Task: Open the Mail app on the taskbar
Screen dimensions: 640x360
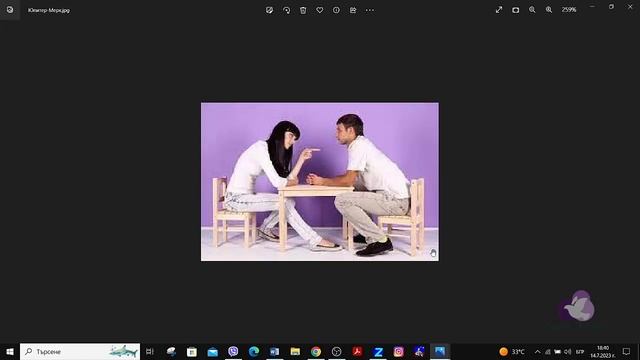Action: point(212,351)
